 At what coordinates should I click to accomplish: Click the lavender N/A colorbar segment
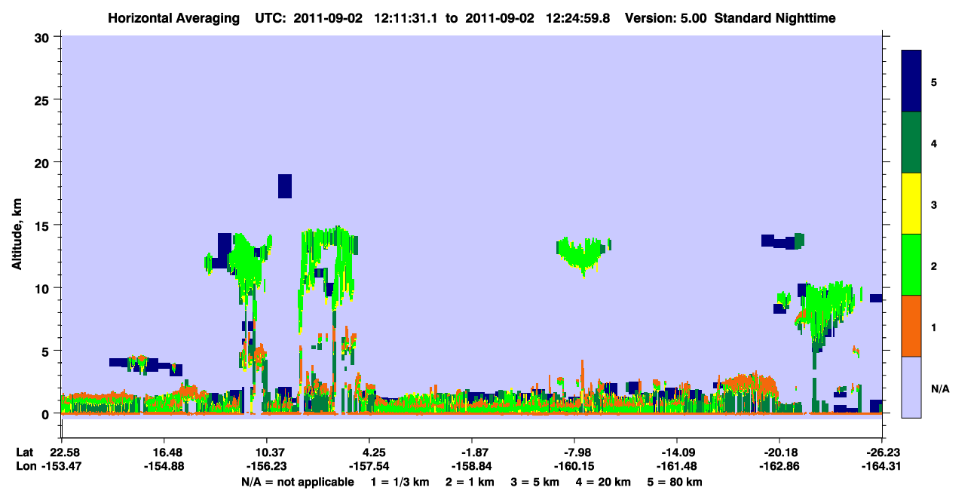[911, 387]
